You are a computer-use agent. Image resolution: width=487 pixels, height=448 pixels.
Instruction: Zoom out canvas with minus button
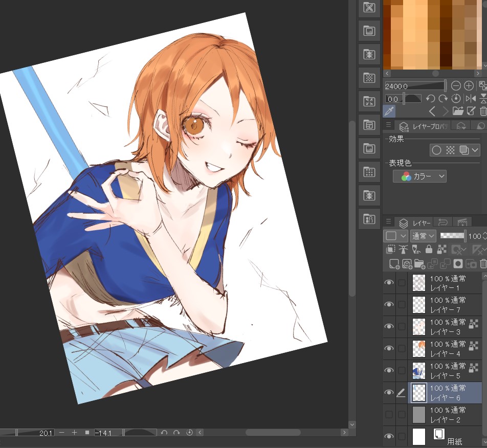(x=62, y=433)
